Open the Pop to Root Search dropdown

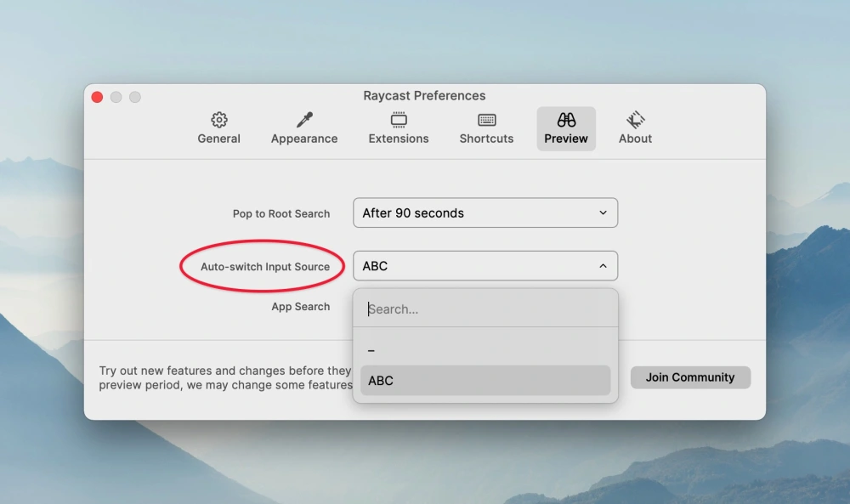(x=485, y=212)
